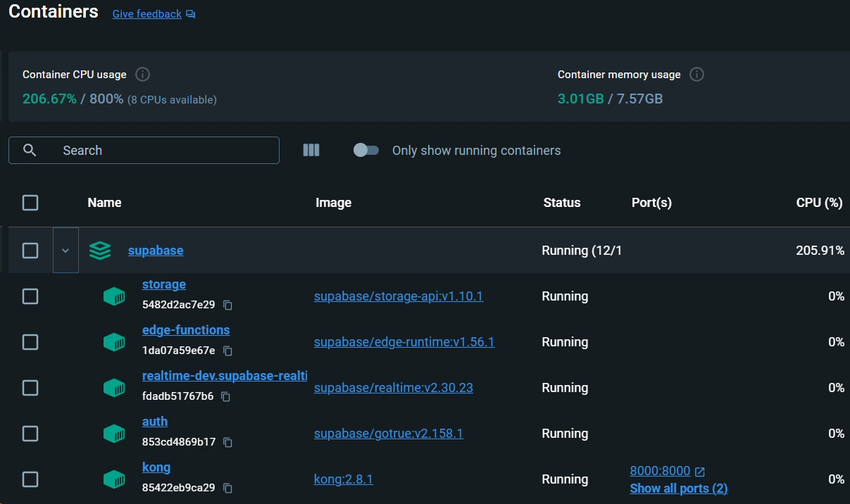Sort containers by Name column header
Screen dimensions: 850x504
click(x=104, y=203)
